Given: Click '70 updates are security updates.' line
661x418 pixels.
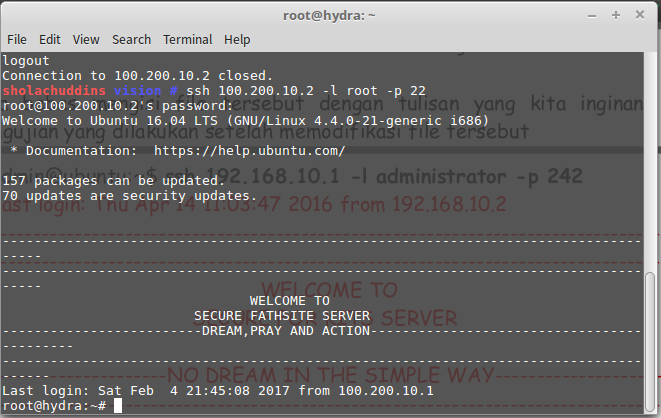Looking at the screenshot, I should coord(129,196).
